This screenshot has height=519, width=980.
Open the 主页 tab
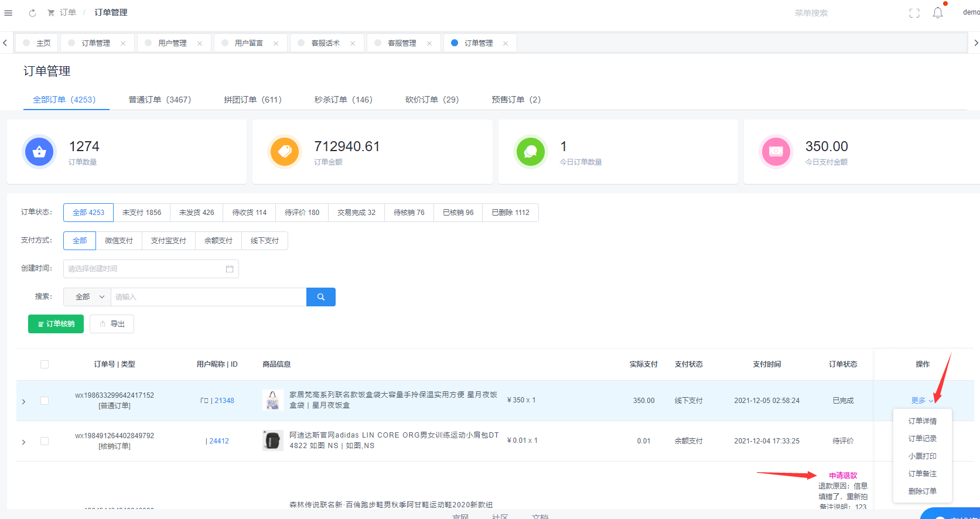(36, 43)
